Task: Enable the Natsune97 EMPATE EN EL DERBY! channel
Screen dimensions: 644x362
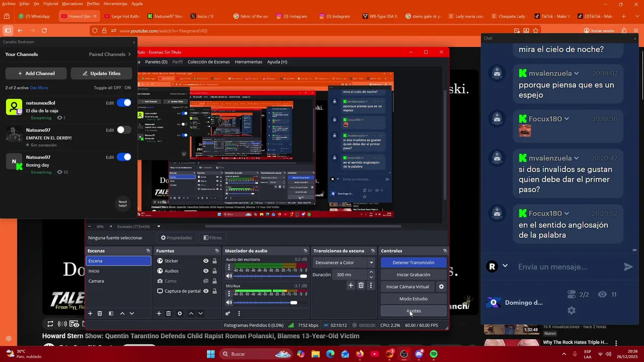Action: pos(124,130)
